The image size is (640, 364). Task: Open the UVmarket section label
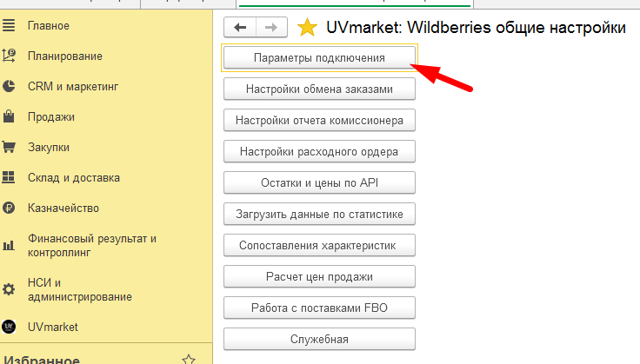point(53,327)
